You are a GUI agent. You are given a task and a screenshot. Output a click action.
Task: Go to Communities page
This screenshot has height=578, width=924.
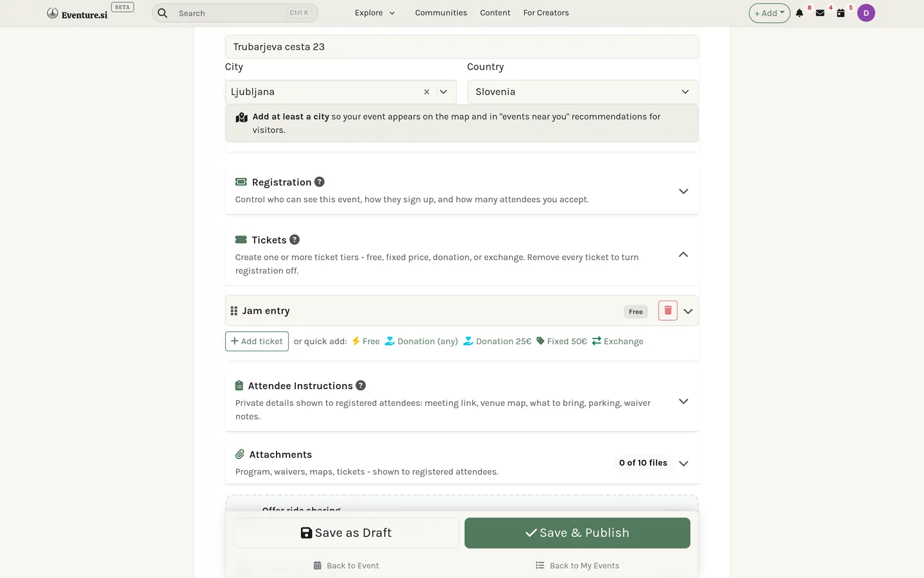[x=441, y=13]
